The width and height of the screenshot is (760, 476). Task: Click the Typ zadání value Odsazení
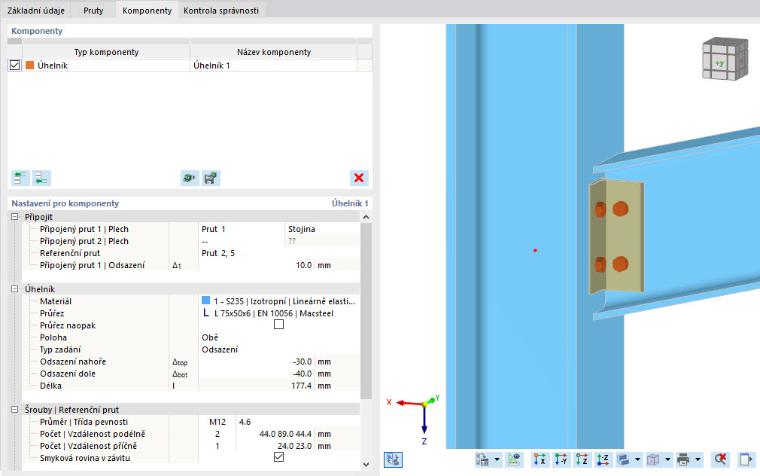(279, 349)
